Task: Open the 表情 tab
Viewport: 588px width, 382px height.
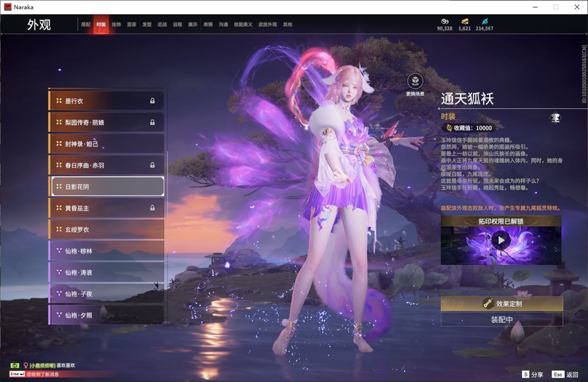Action: 208,24
